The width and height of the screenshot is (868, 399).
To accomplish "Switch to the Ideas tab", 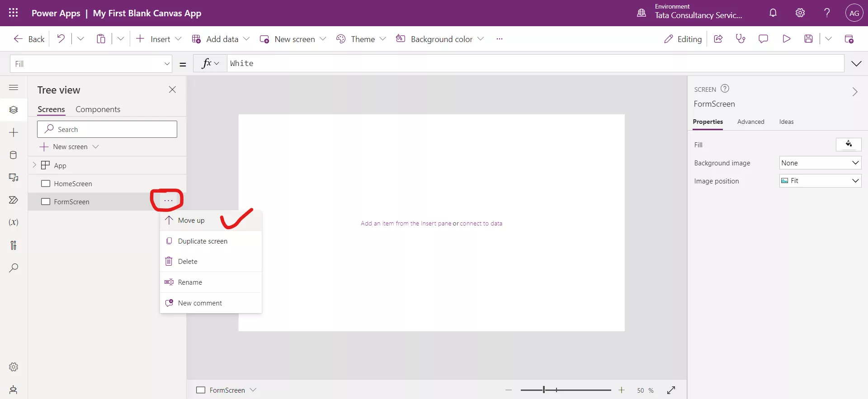I will [x=786, y=122].
